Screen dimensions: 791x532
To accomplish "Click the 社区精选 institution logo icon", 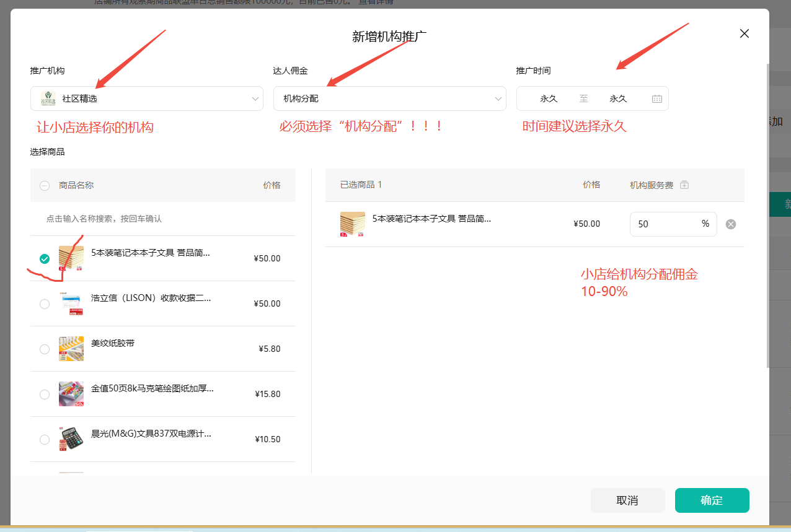I will (x=48, y=98).
